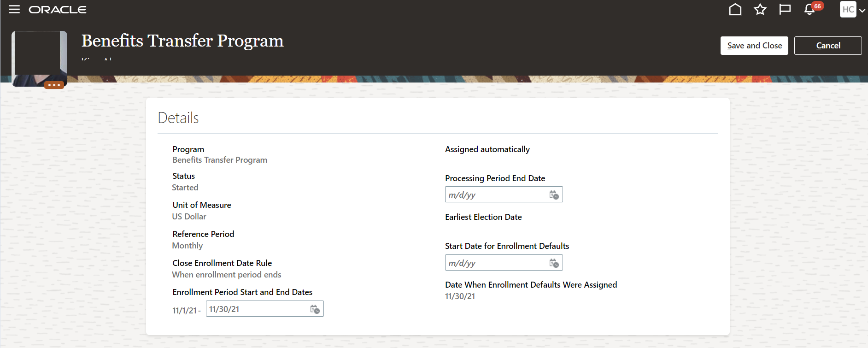The width and height of the screenshot is (868, 348).
Task: Open the hamburger navigation menu
Action: 14,10
